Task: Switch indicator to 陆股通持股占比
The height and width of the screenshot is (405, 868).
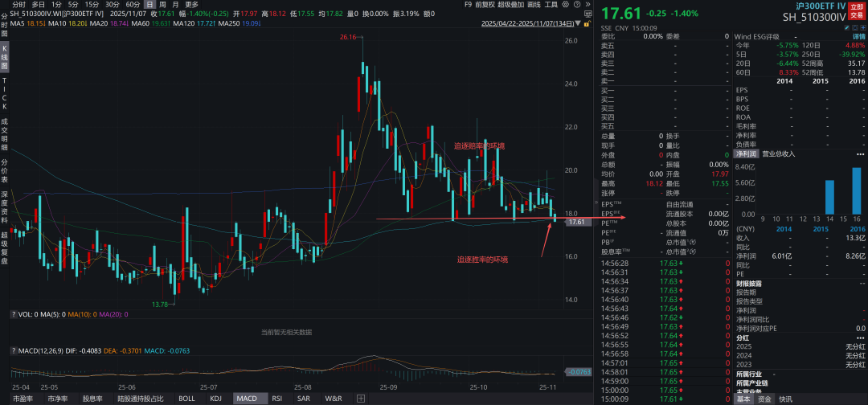Action: click(x=141, y=399)
